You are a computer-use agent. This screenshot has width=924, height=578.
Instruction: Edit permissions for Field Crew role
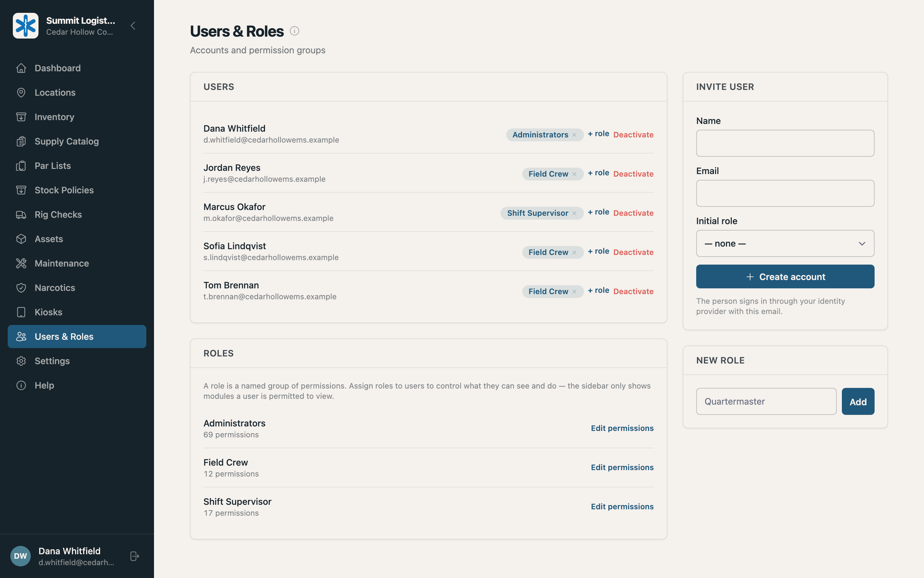[622, 468]
